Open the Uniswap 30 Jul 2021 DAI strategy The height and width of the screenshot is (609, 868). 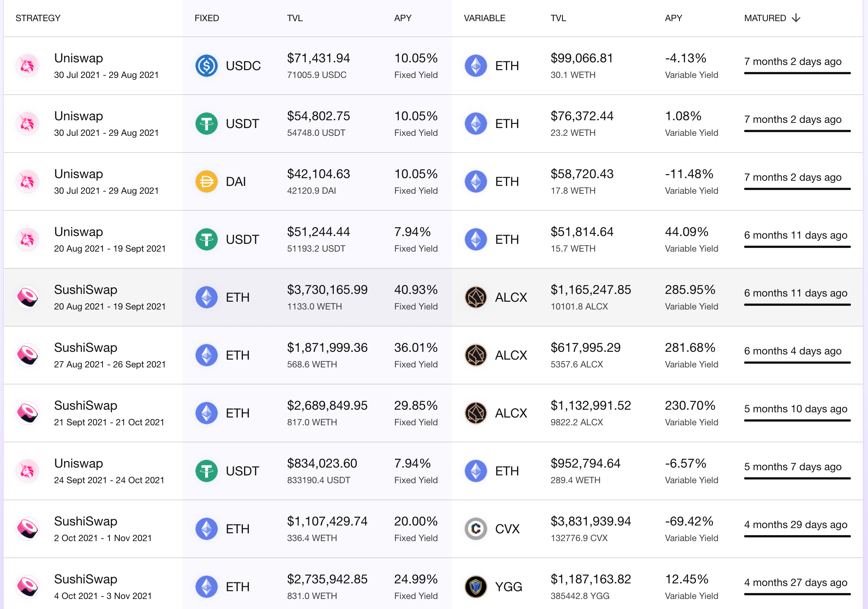click(433, 181)
